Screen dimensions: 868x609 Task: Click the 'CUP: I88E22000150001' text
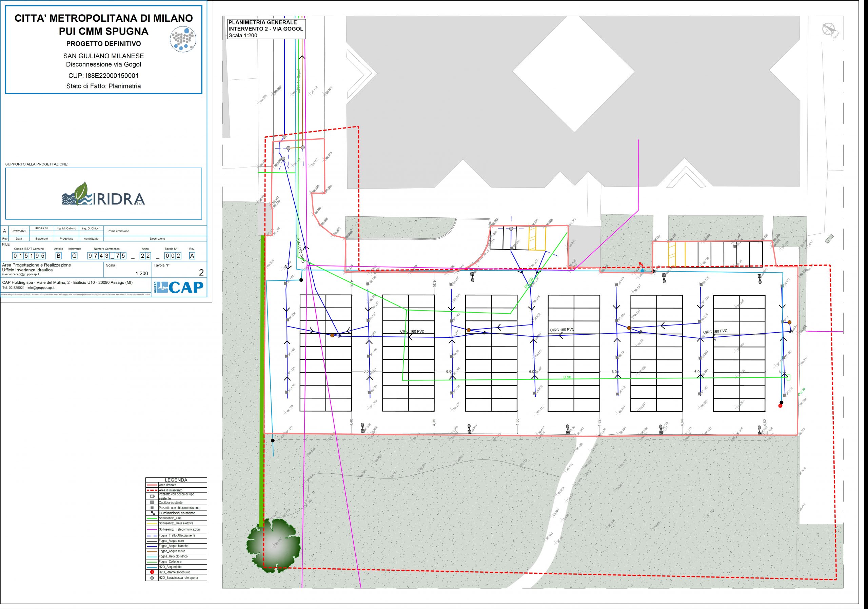104,76
